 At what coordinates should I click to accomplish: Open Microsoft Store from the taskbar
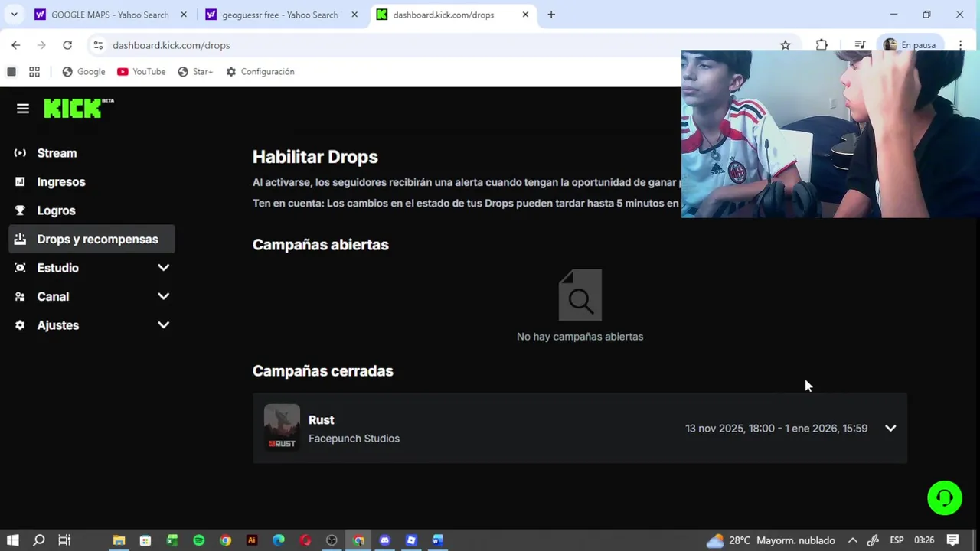click(145, 540)
